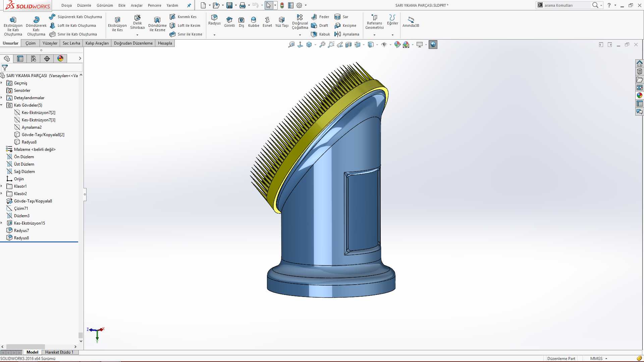Click the Feder rib tool
This screenshot has width=644, height=362.
tap(320, 17)
